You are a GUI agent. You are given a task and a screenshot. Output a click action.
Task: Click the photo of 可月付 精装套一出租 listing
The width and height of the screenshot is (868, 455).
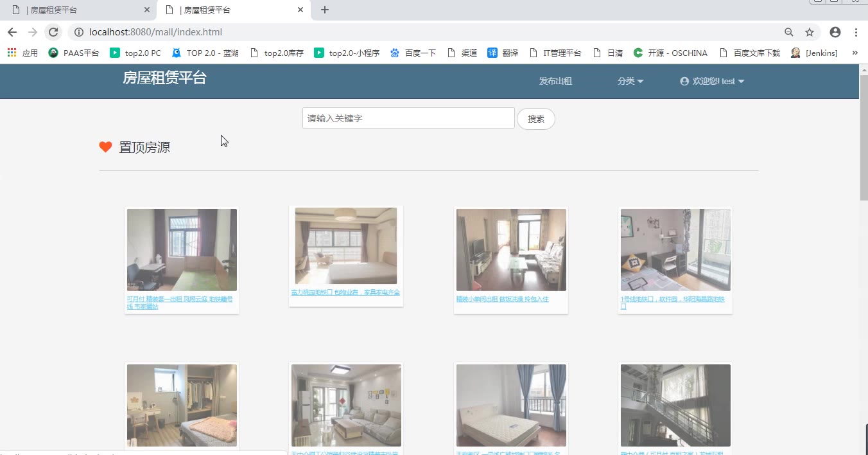coord(182,250)
